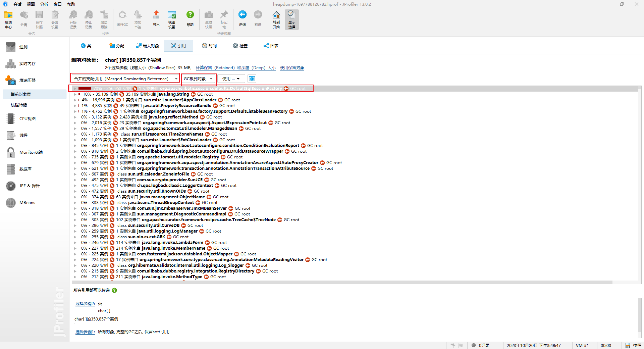
Task: Click the 使用保留对象 link
Action: 292,68
